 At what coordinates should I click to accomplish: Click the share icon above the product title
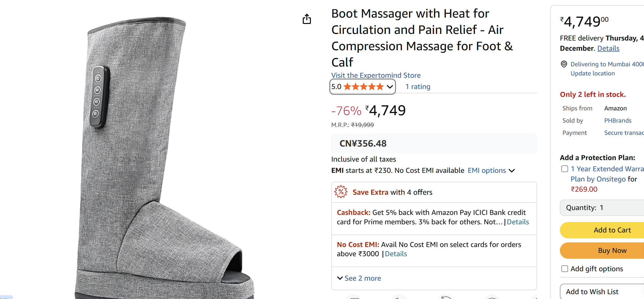pos(307,19)
